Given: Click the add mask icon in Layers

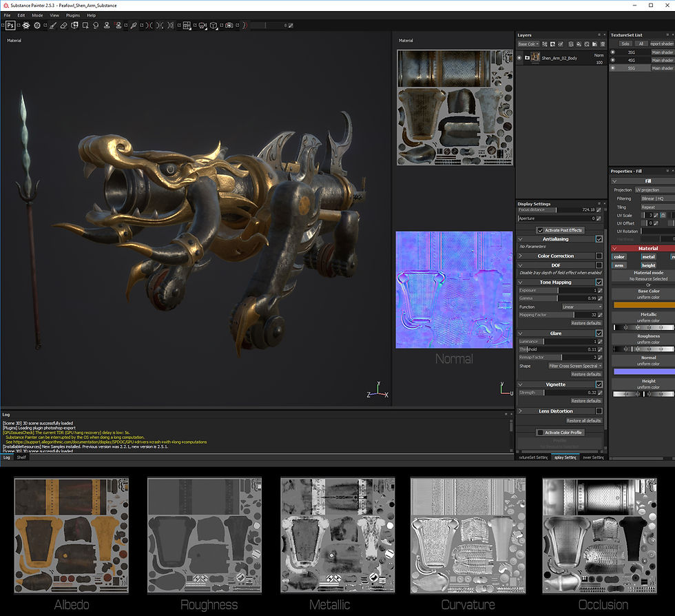Looking at the screenshot, I should [552, 44].
